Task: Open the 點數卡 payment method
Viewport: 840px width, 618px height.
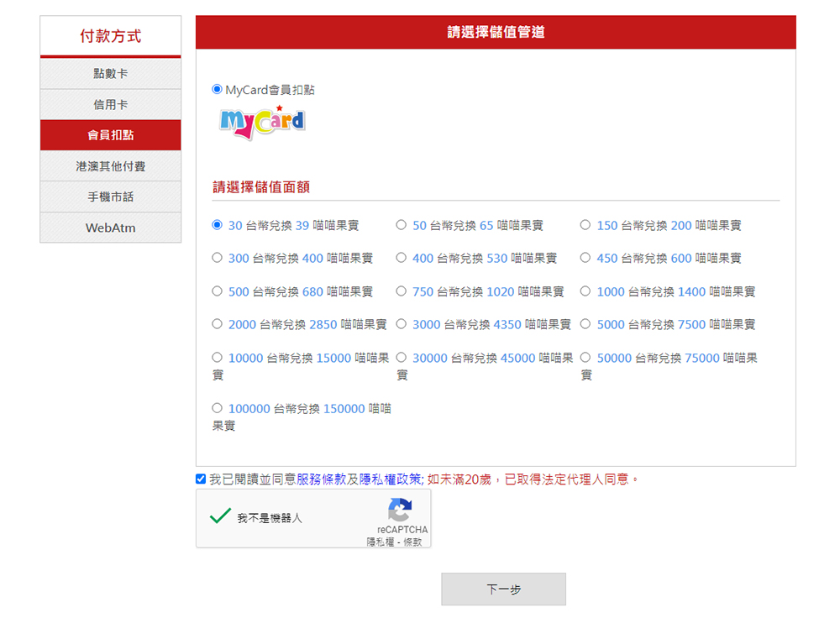Action: coord(110,74)
